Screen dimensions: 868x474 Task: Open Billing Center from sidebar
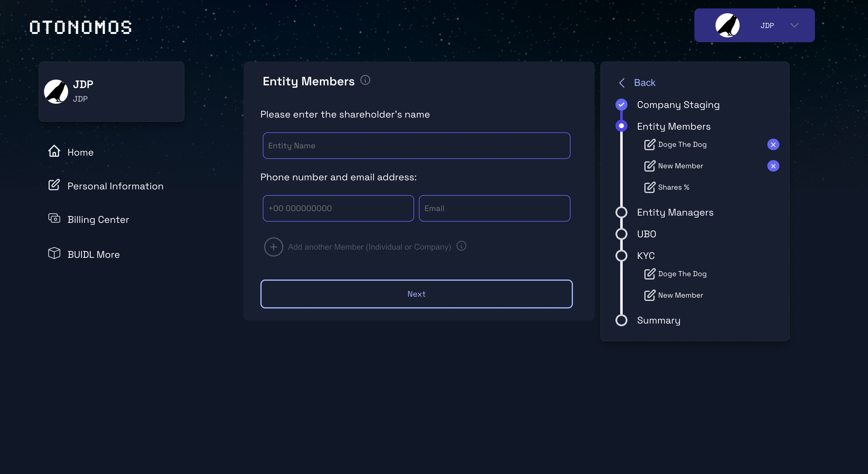(x=98, y=220)
